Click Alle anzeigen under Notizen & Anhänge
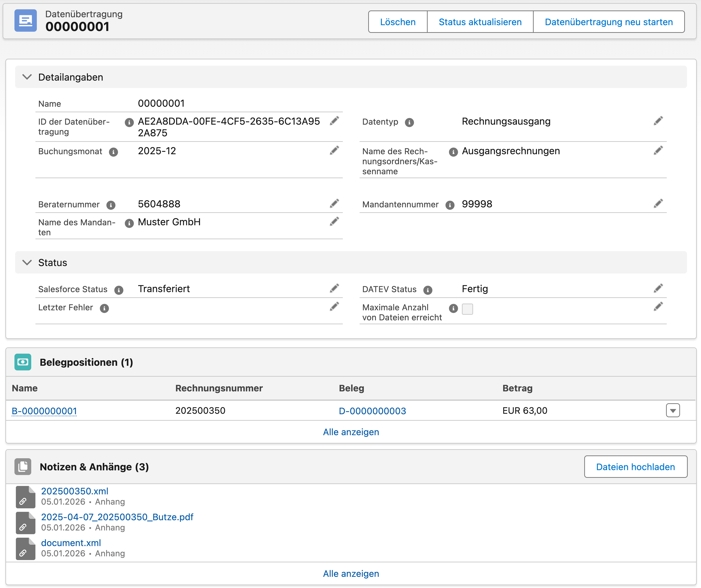The height and width of the screenshot is (588, 701). point(351,573)
